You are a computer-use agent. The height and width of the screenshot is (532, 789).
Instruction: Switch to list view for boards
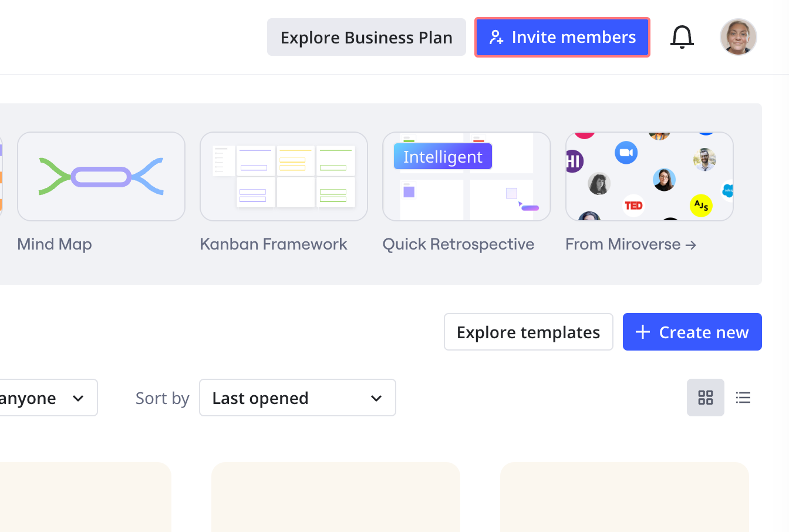click(743, 398)
